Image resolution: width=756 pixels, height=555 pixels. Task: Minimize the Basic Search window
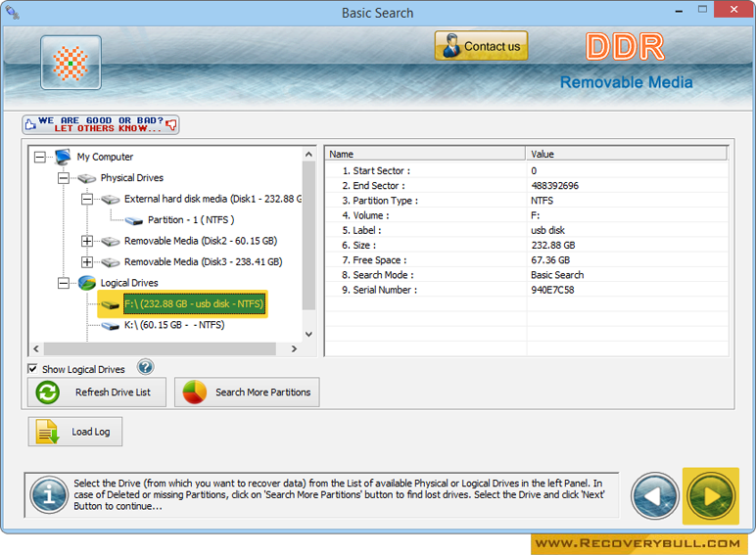[679, 10]
